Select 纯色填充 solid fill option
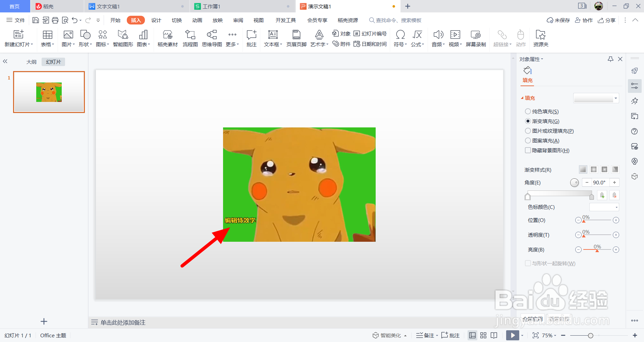The image size is (644, 342). tap(542, 111)
